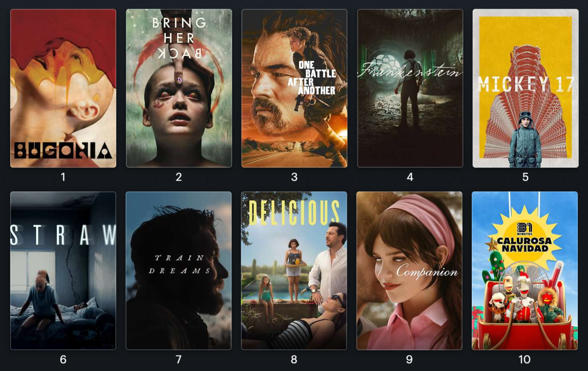Open the Frankenstein movie poster
588x371 pixels.
pos(410,88)
